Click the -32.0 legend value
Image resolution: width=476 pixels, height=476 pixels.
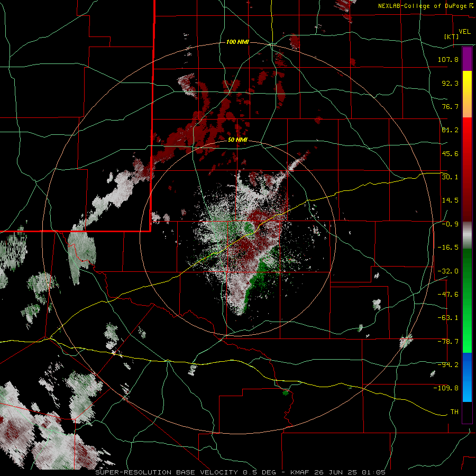coord(448,271)
